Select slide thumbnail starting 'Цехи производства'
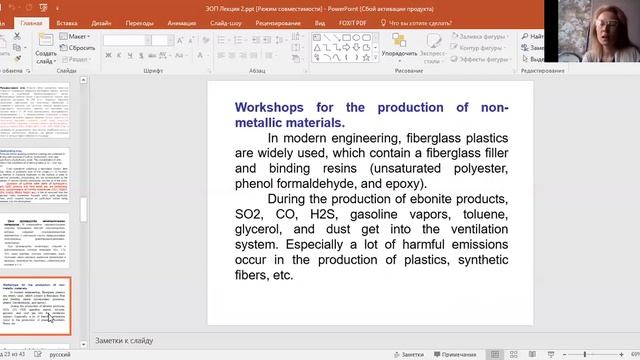Viewport: 640px width, 360px height. [35, 242]
